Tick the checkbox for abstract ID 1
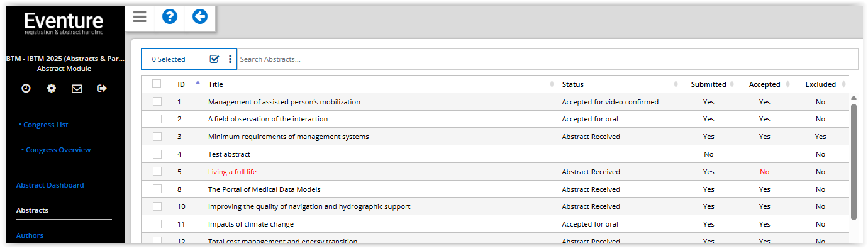This screenshot has height=248, width=868. pos(157,101)
